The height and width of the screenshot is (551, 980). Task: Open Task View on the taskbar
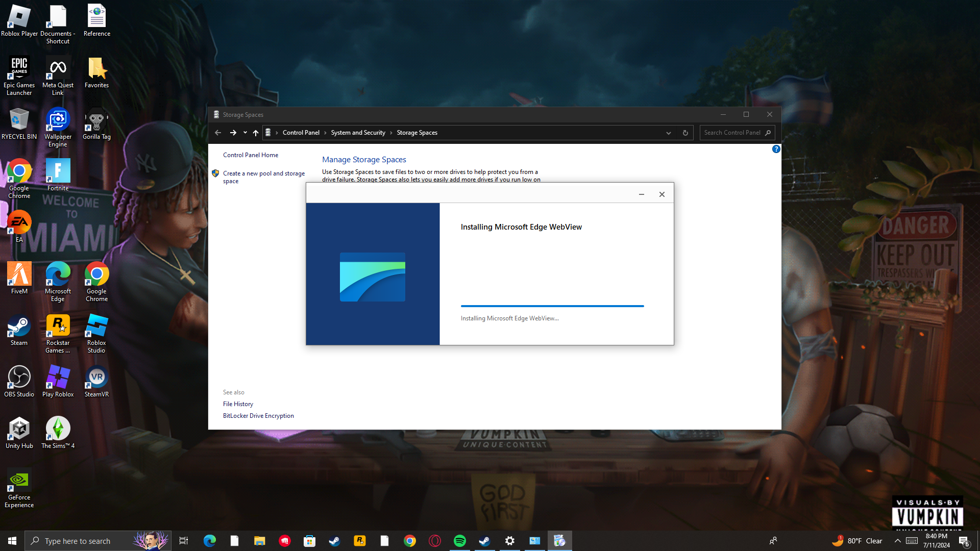click(x=184, y=541)
